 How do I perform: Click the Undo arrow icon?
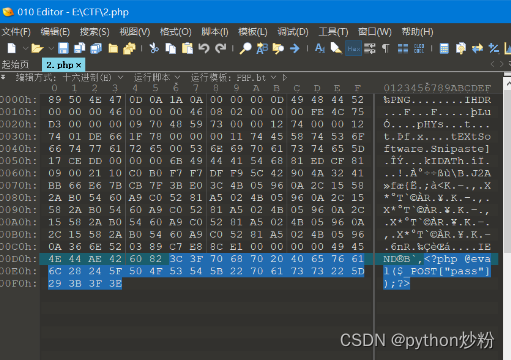coord(204,49)
